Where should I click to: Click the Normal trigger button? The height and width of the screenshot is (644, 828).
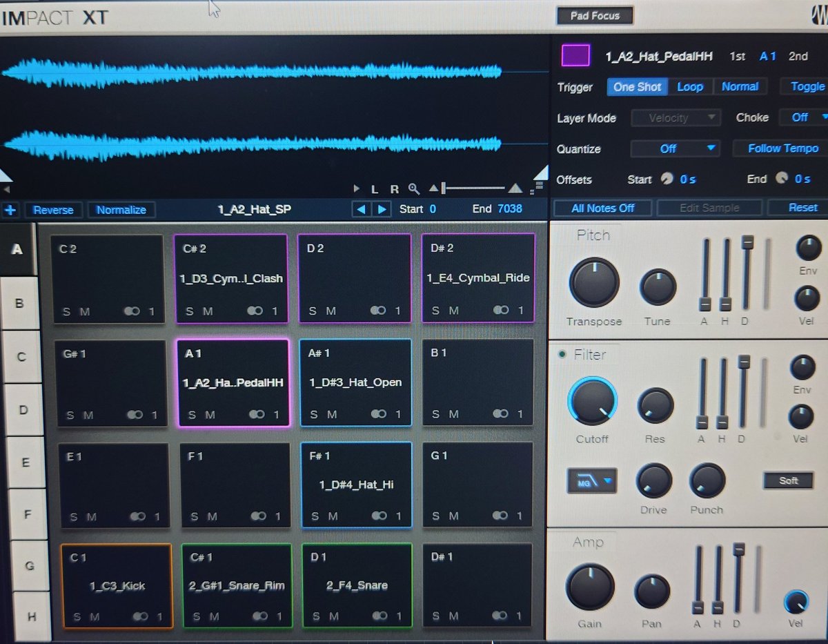(740, 87)
